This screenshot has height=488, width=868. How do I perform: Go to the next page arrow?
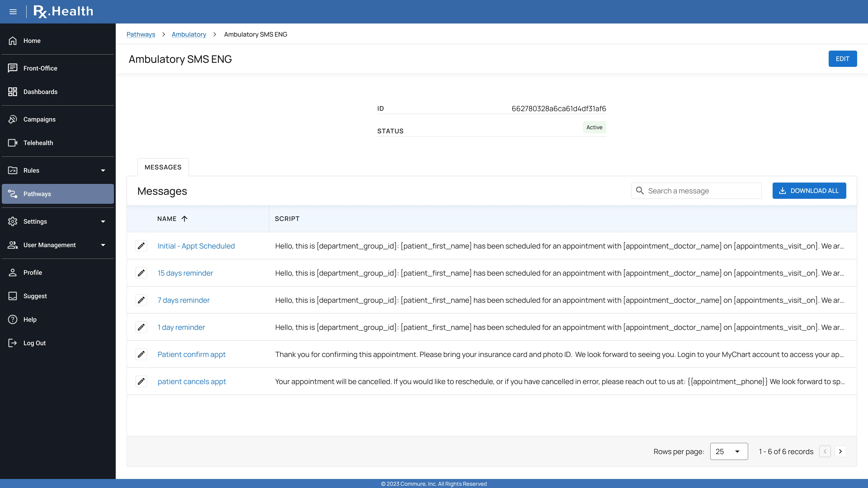840,451
